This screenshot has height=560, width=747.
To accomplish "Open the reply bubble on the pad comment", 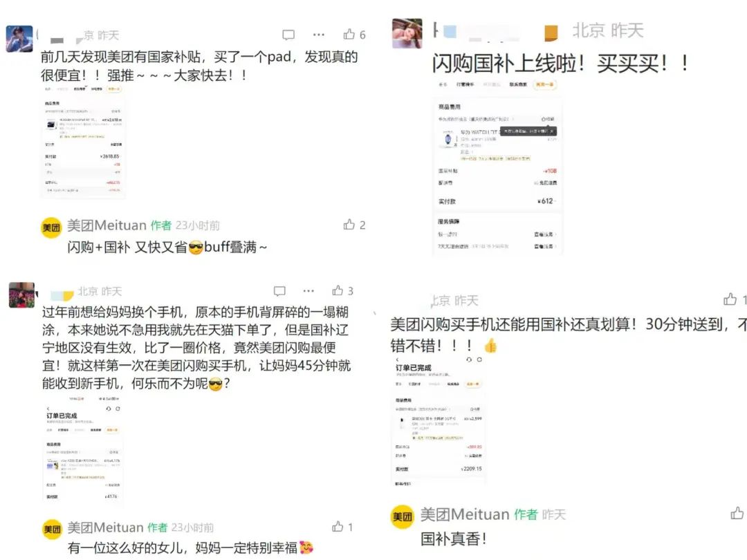I will pyautogui.click(x=288, y=35).
